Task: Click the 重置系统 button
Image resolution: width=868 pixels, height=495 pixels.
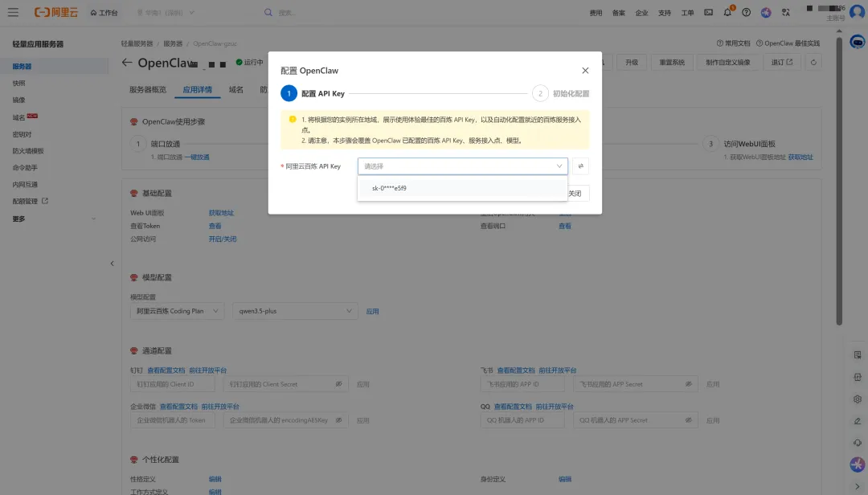Action: 672,62
